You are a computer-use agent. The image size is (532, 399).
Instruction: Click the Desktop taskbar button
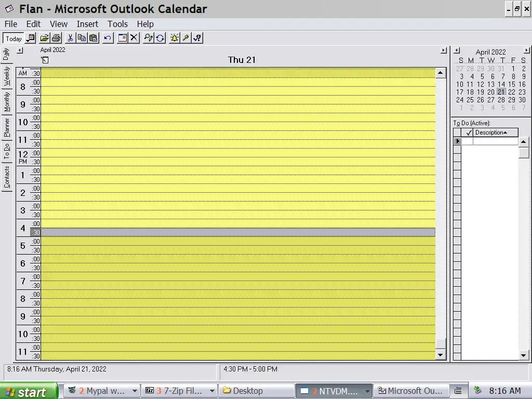tap(256, 391)
